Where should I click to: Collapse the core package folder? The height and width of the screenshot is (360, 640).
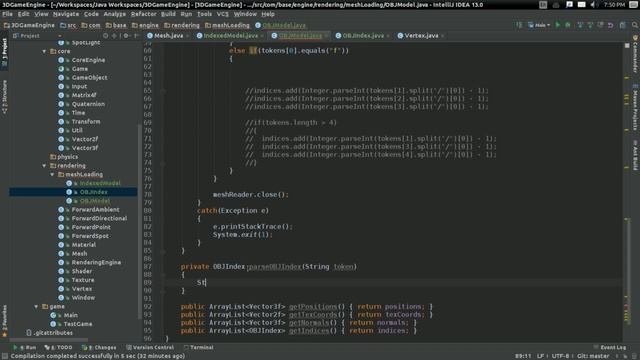(x=44, y=51)
